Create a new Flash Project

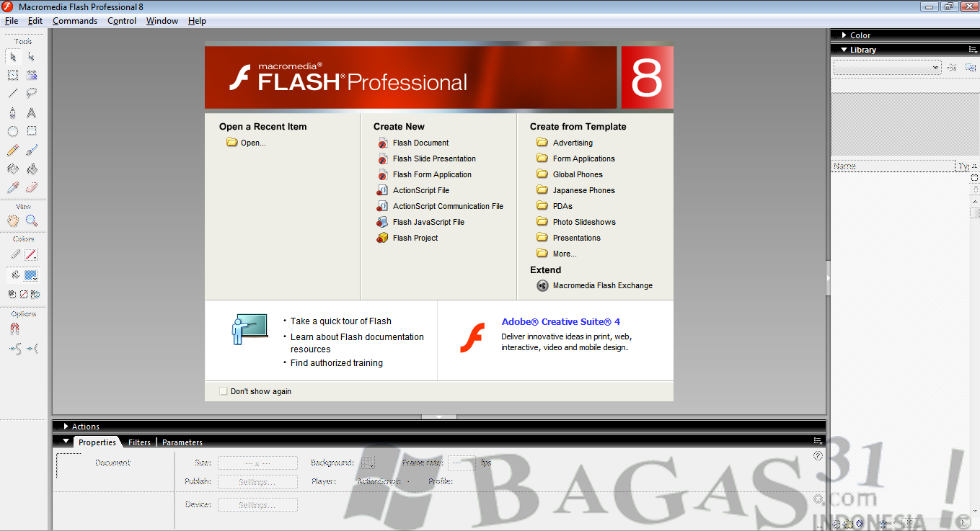tap(415, 238)
